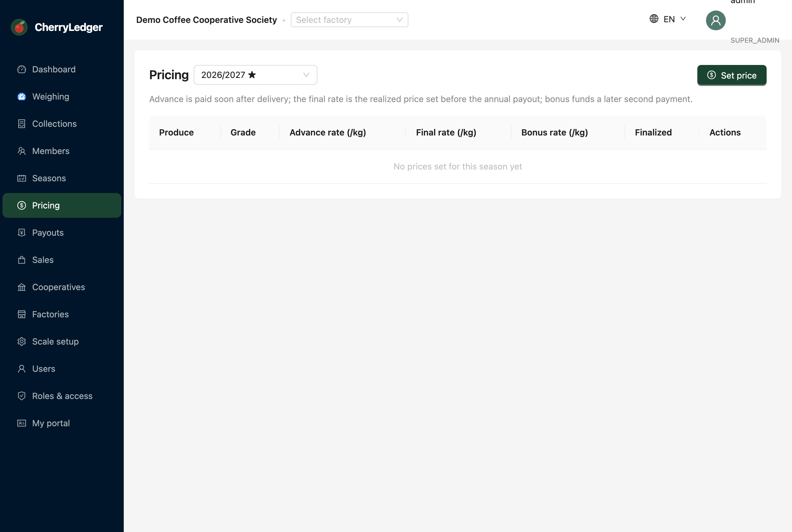Click the Pricing page heading
Image resolution: width=792 pixels, height=532 pixels.
169,75
